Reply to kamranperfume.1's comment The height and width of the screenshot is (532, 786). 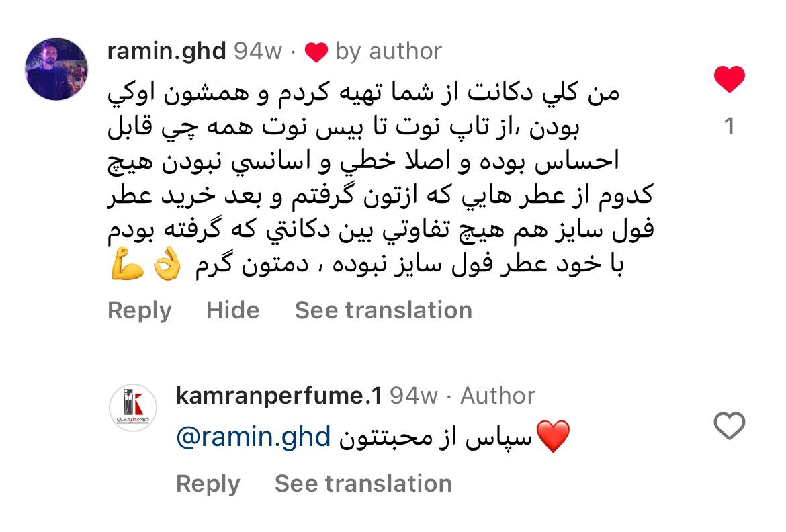[x=208, y=484]
